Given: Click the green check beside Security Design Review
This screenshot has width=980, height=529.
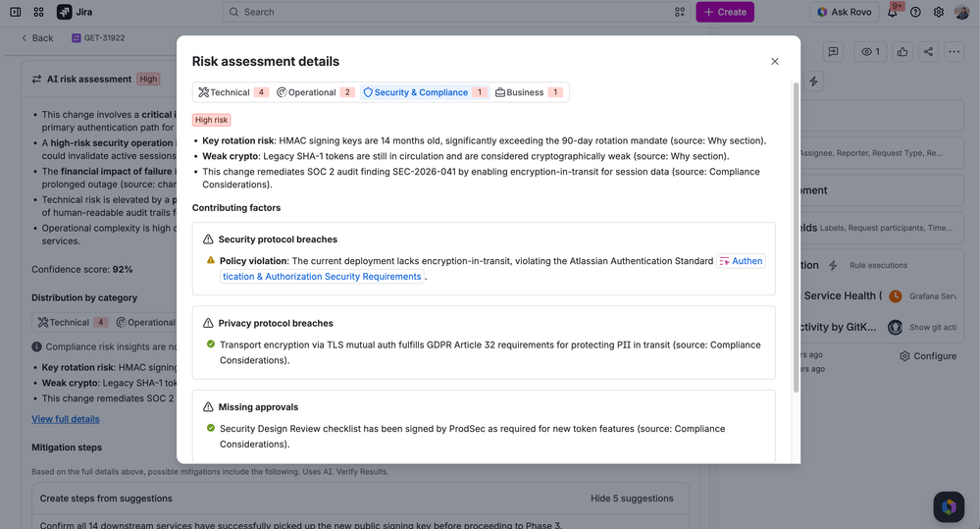Looking at the screenshot, I should point(211,428).
